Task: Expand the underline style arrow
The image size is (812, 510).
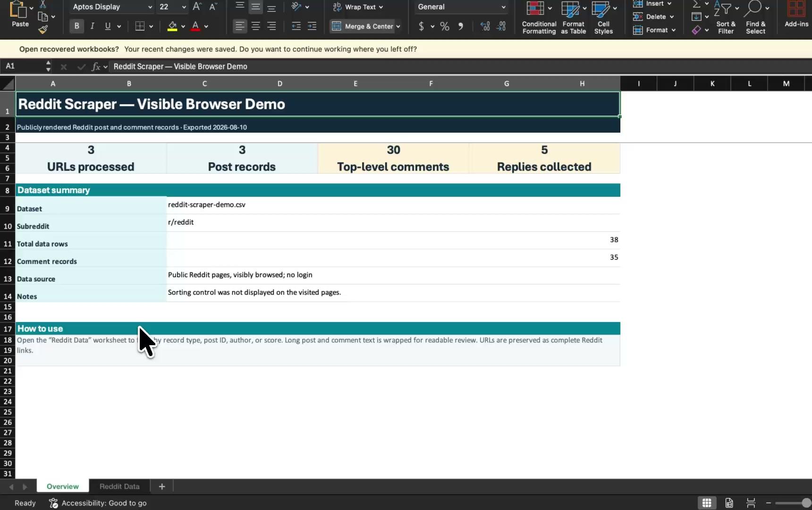Action: pos(119,26)
